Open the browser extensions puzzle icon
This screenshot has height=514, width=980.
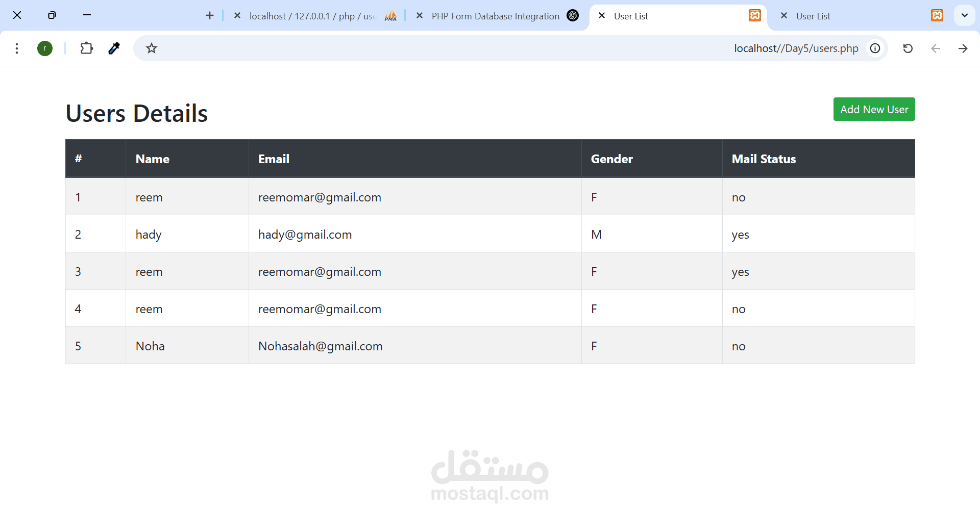(86, 48)
